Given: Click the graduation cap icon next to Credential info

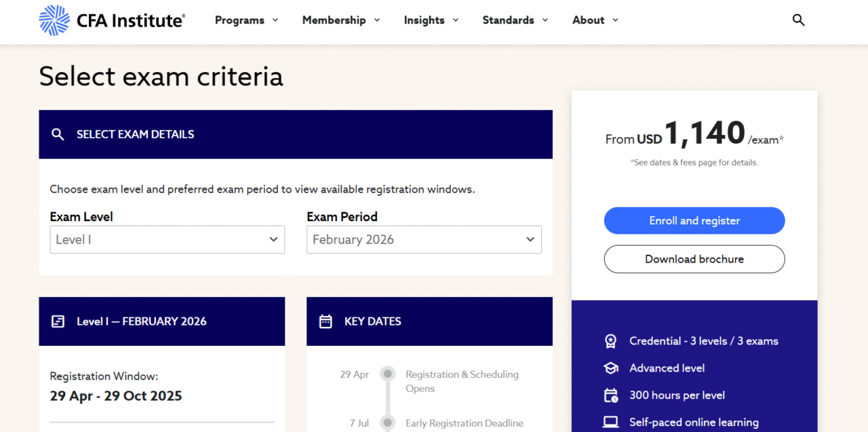Looking at the screenshot, I should (x=610, y=340).
